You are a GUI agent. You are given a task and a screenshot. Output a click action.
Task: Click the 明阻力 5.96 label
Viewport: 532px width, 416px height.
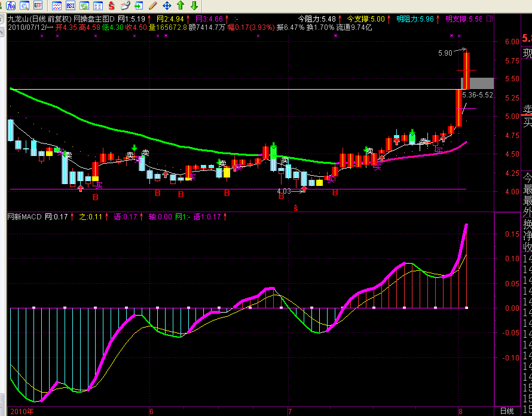coord(414,19)
